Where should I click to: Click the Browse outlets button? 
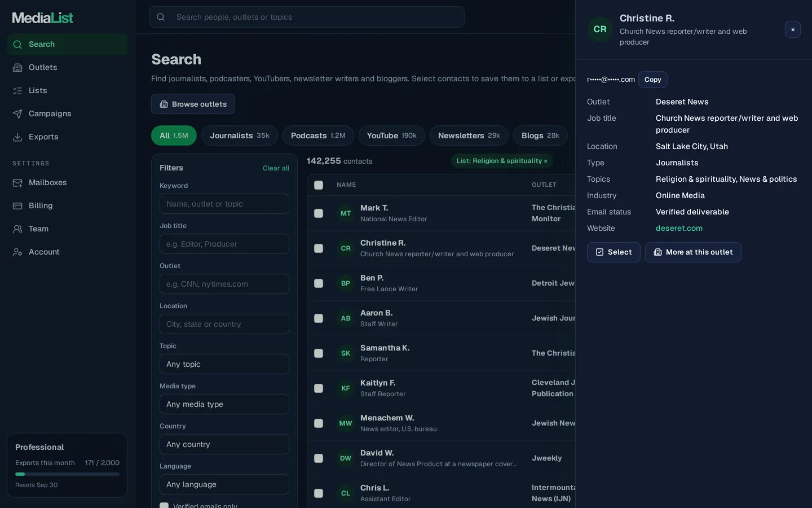pyautogui.click(x=193, y=104)
